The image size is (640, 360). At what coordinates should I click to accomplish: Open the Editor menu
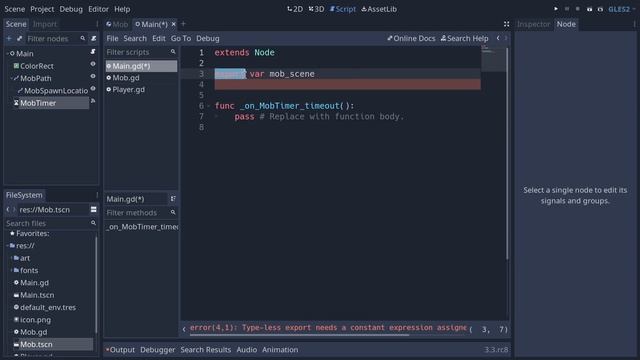point(98,9)
